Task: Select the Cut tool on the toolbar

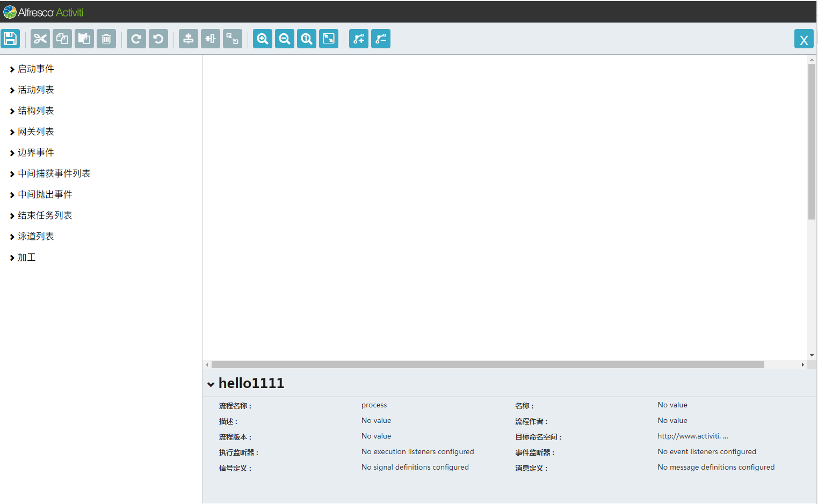Action: pyautogui.click(x=40, y=38)
